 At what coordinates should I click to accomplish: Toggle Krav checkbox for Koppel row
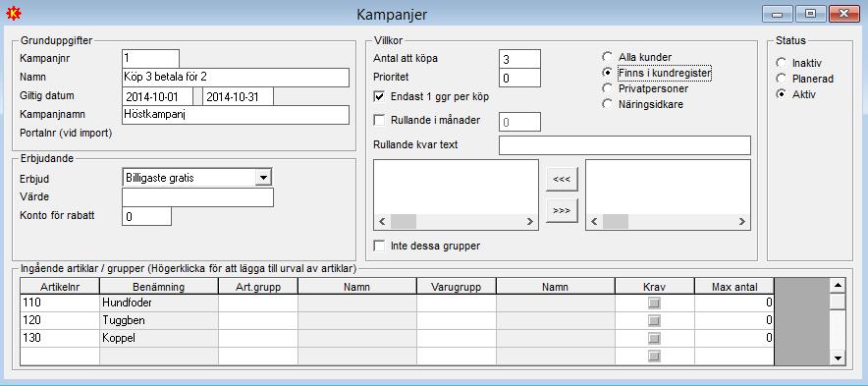pyautogui.click(x=654, y=339)
